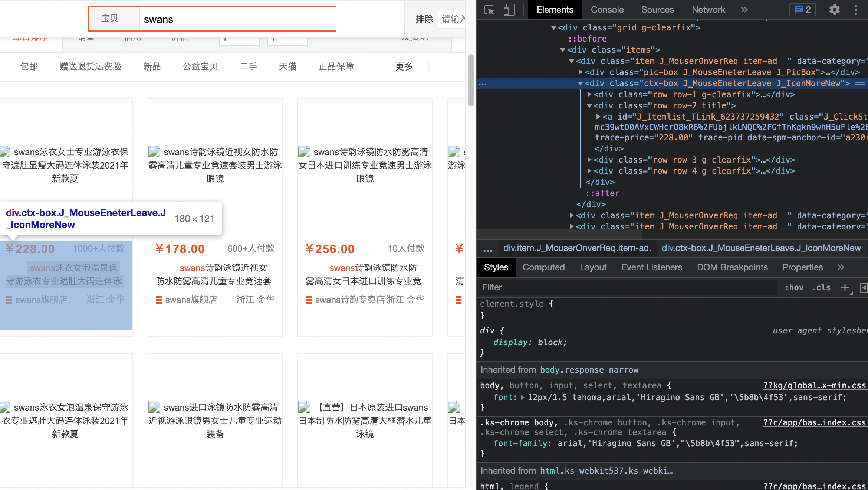Filter results by 天猫
The image size is (868, 490).
coord(288,66)
